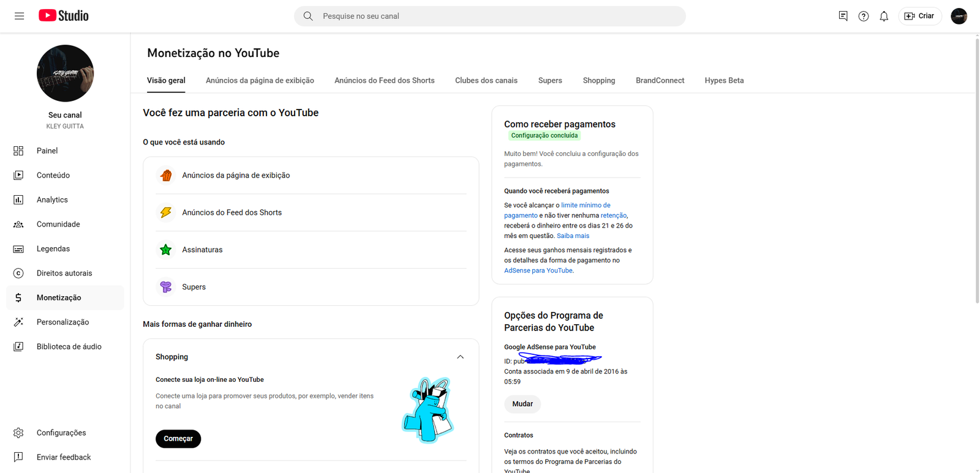
Task: Click the Analytics chart icon
Action: click(x=18, y=199)
